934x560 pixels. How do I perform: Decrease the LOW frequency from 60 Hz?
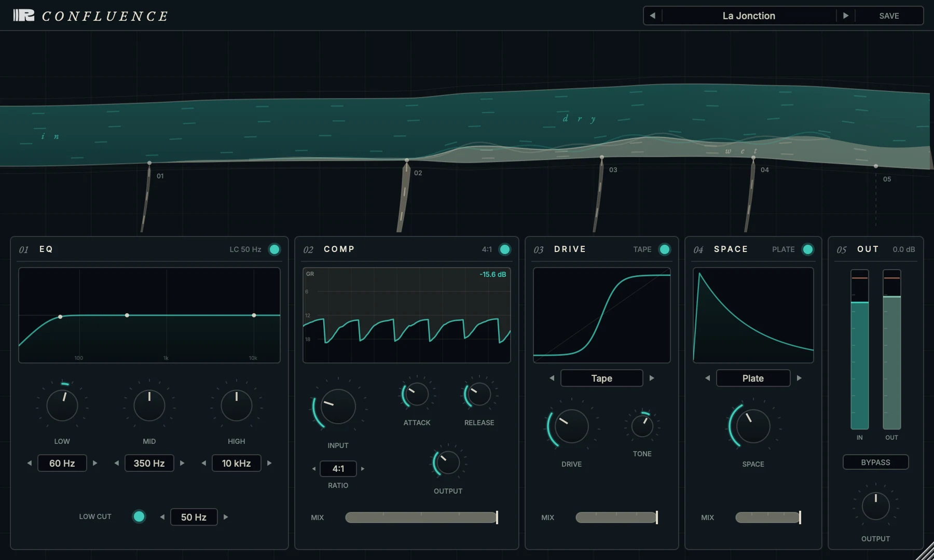(30, 463)
